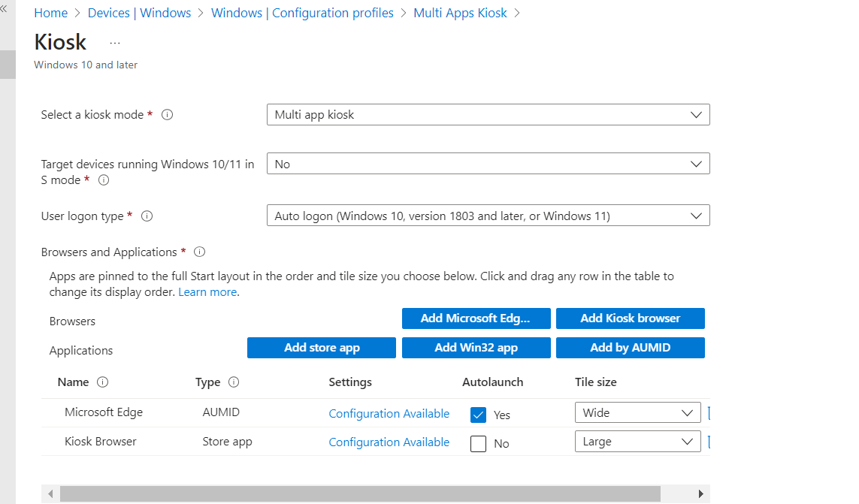Select the Microsoft Edge name cell
This screenshot has height=504, width=859.
(x=104, y=412)
